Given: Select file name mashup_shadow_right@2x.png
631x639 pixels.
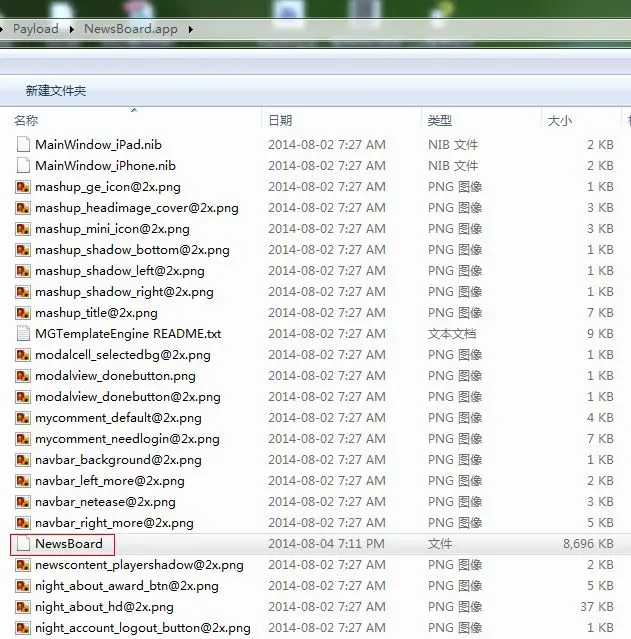Looking at the screenshot, I should (x=124, y=292).
